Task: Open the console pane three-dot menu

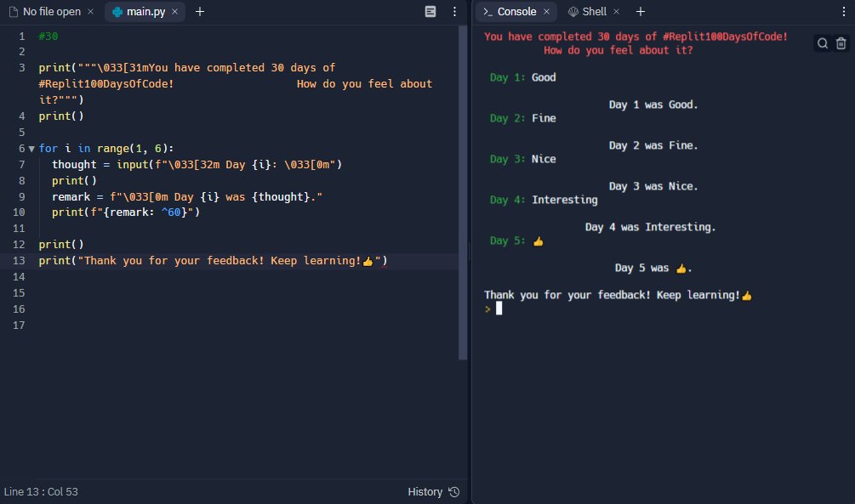Action: click(x=844, y=11)
